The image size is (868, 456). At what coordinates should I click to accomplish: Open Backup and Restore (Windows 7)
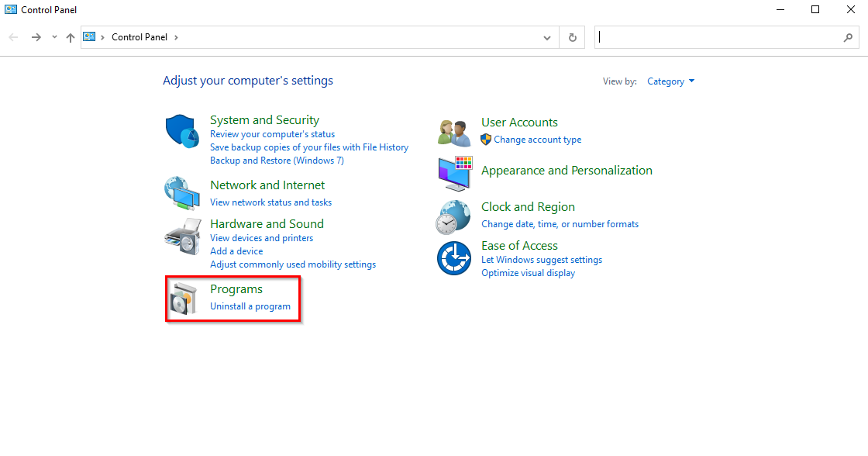277,161
